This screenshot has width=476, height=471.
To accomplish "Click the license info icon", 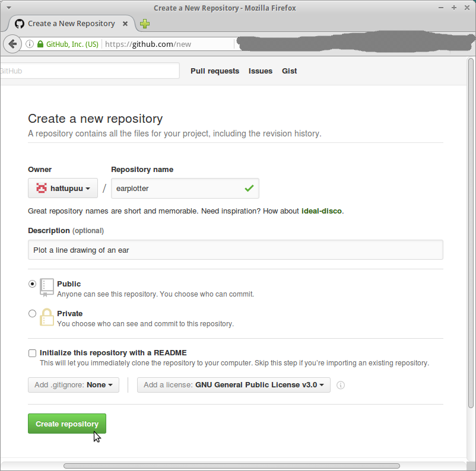I will click(x=341, y=385).
